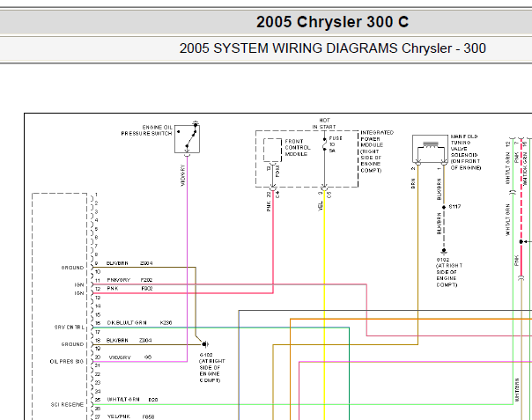
Task: Click the 'OIL PRES SIG' pin label
Action: [x=67, y=362]
